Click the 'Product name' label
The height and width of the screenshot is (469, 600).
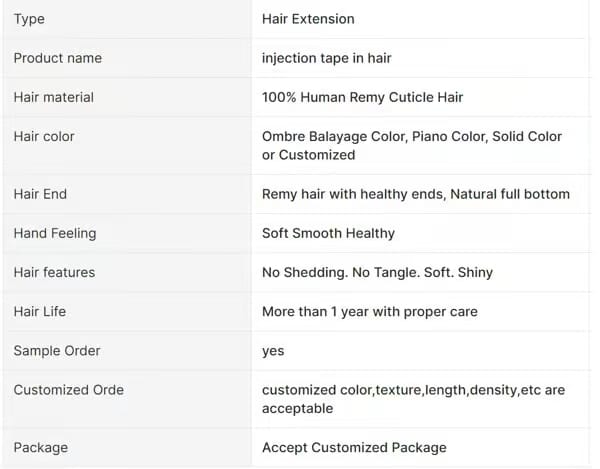coord(58,58)
